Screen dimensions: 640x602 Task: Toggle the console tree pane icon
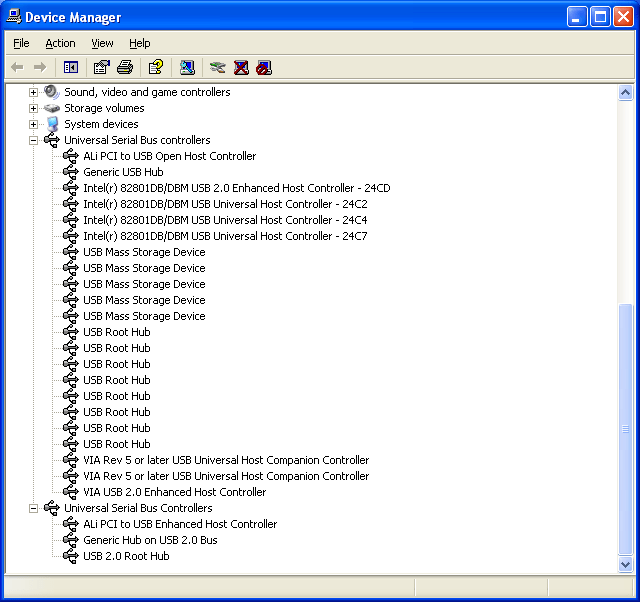71,67
